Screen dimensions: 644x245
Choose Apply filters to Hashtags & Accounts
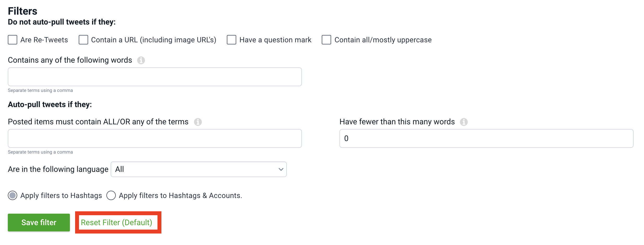click(111, 195)
